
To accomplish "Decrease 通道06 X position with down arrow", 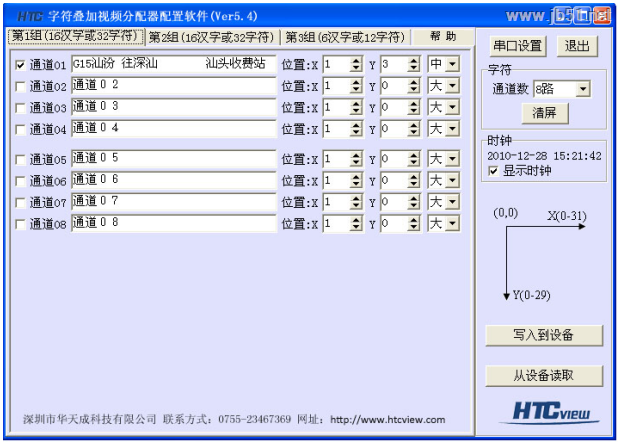I will pyautogui.click(x=356, y=185).
